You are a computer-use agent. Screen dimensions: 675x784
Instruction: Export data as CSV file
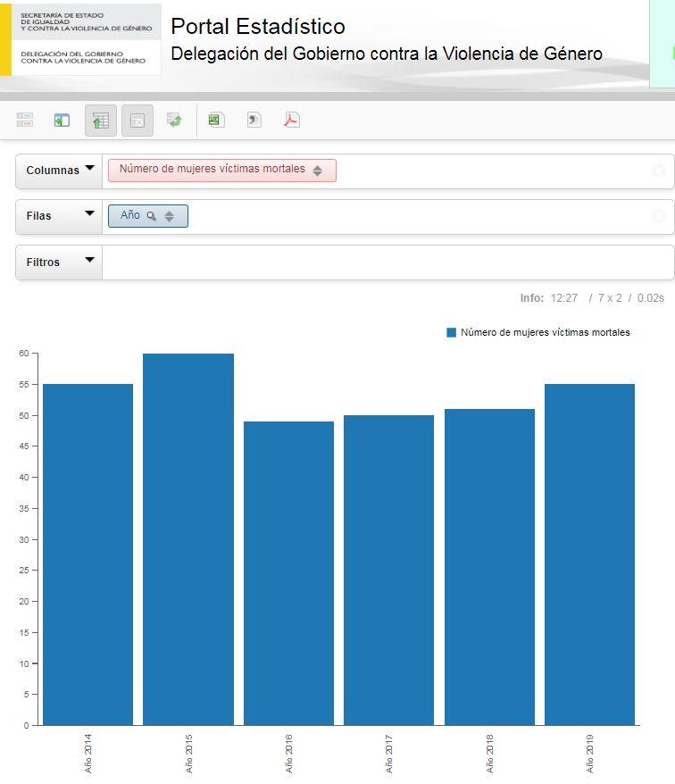click(254, 121)
